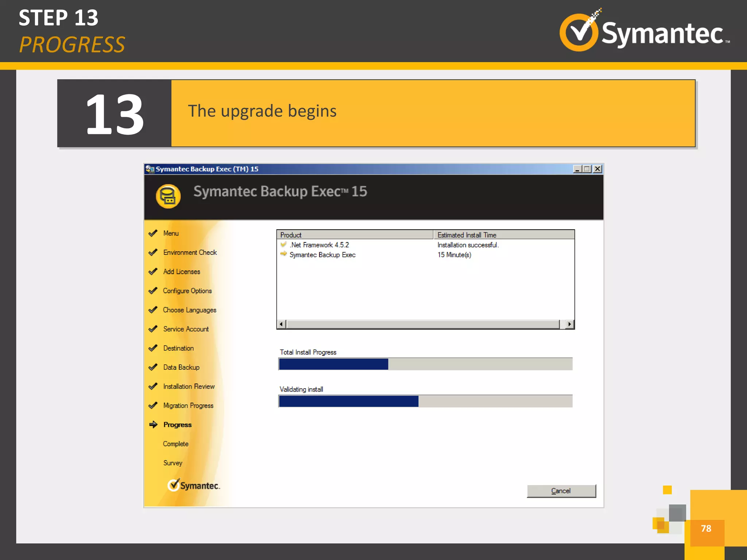Click the Symantec logo in slide header
747x560 pixels.
pyautogui.click(x=645, y=31)
